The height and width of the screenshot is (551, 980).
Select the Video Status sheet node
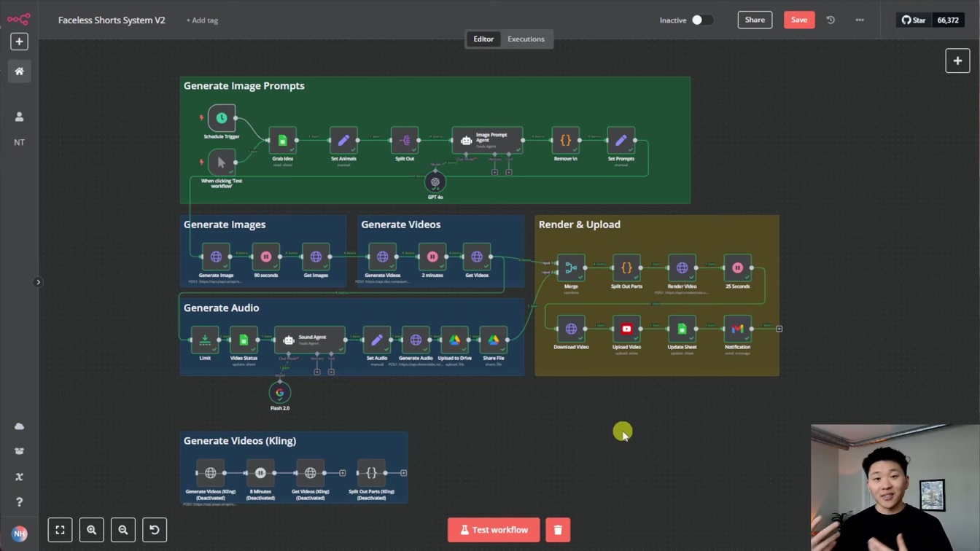point(244,340)
